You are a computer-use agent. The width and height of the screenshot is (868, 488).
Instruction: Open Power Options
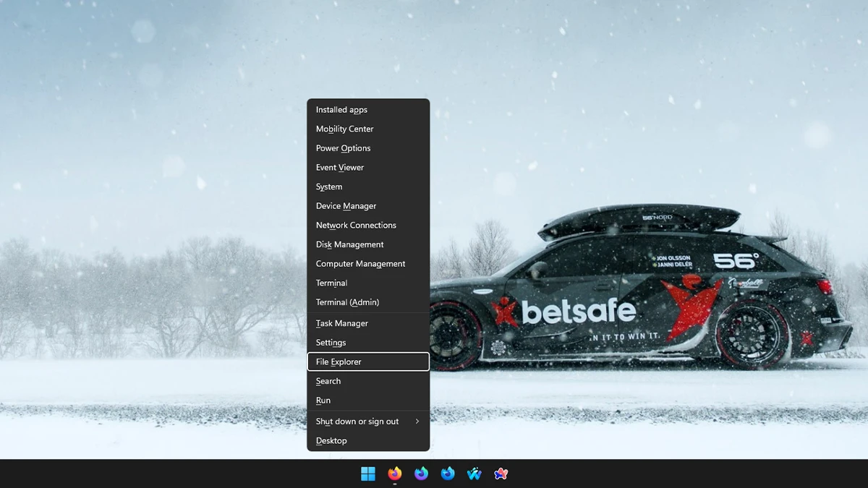click(368, 148)
